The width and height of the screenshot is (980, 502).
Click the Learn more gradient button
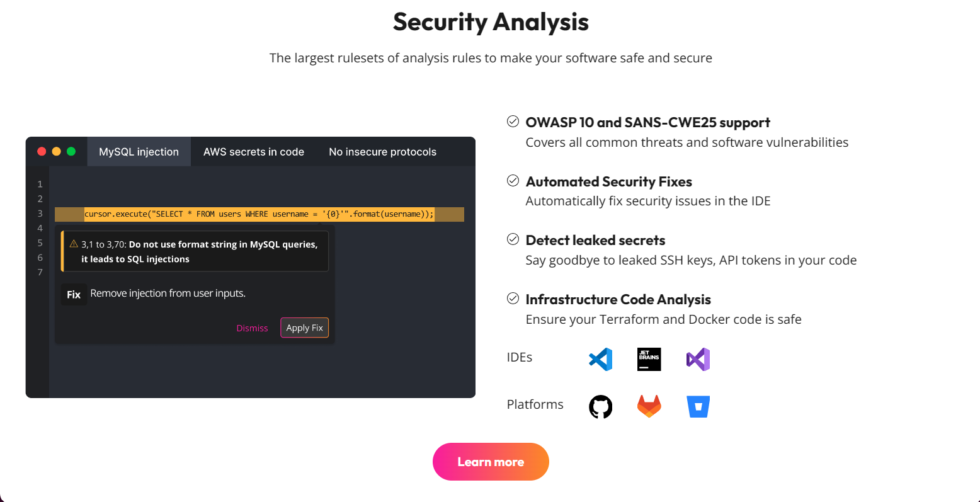click(491, 462)
